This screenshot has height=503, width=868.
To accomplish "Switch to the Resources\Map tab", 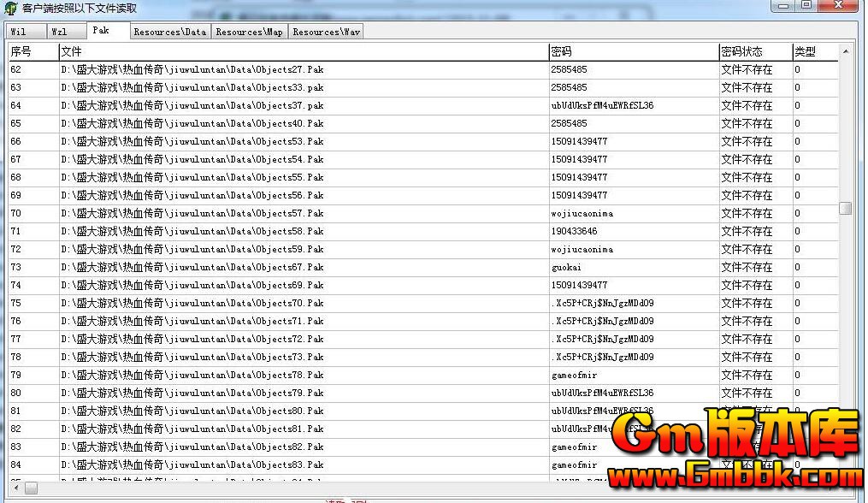I will (249, 32).
